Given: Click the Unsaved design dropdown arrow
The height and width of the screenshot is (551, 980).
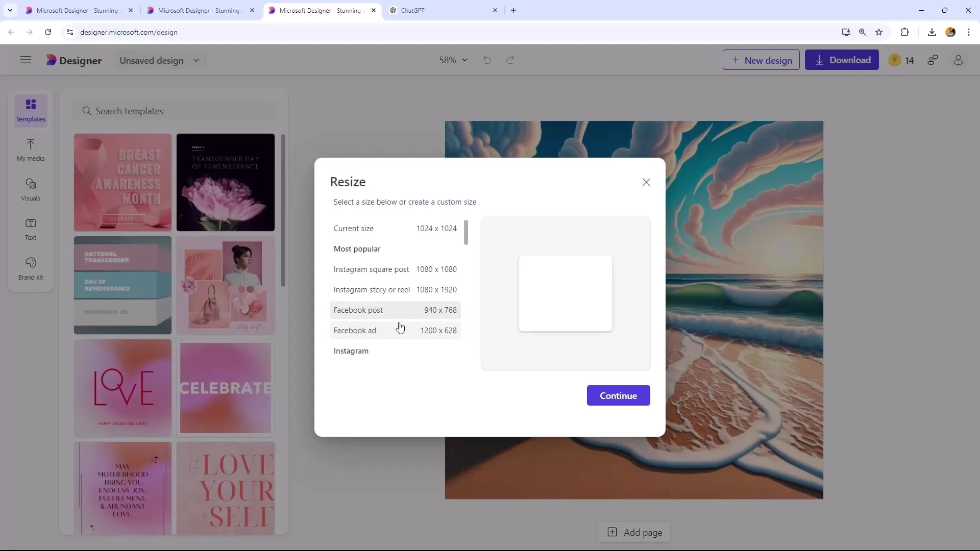Looking at the screenshot, I should (x=197, y=61).
